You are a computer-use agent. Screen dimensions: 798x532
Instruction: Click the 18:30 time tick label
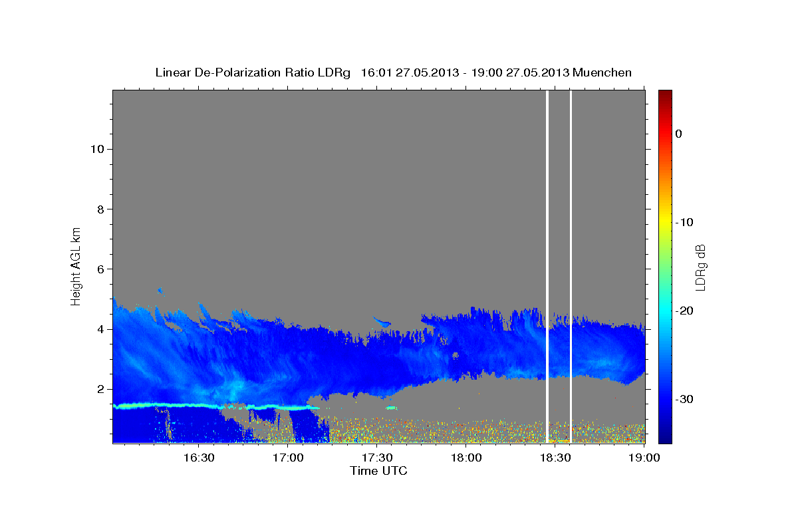[x=555, y=458]
